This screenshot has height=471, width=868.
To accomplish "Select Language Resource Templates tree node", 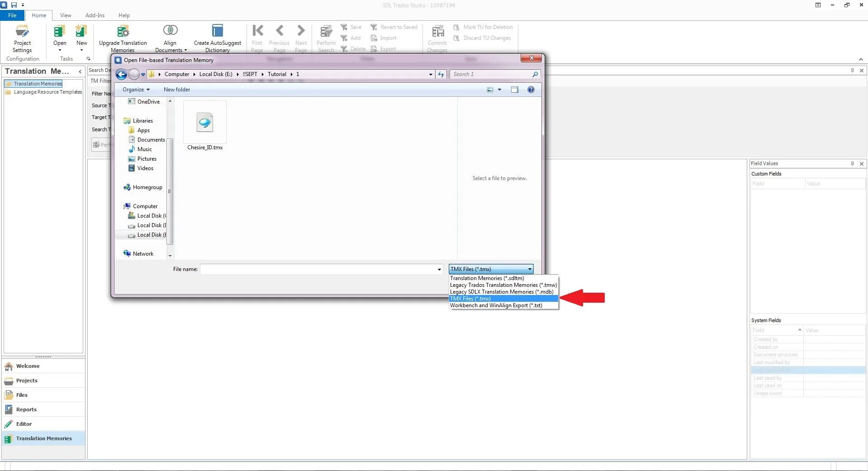I will [x=44, y=92].
